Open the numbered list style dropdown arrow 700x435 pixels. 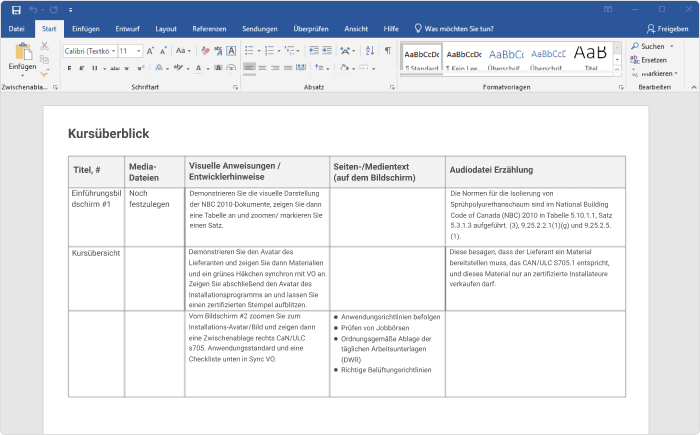[x=279, y=51]
